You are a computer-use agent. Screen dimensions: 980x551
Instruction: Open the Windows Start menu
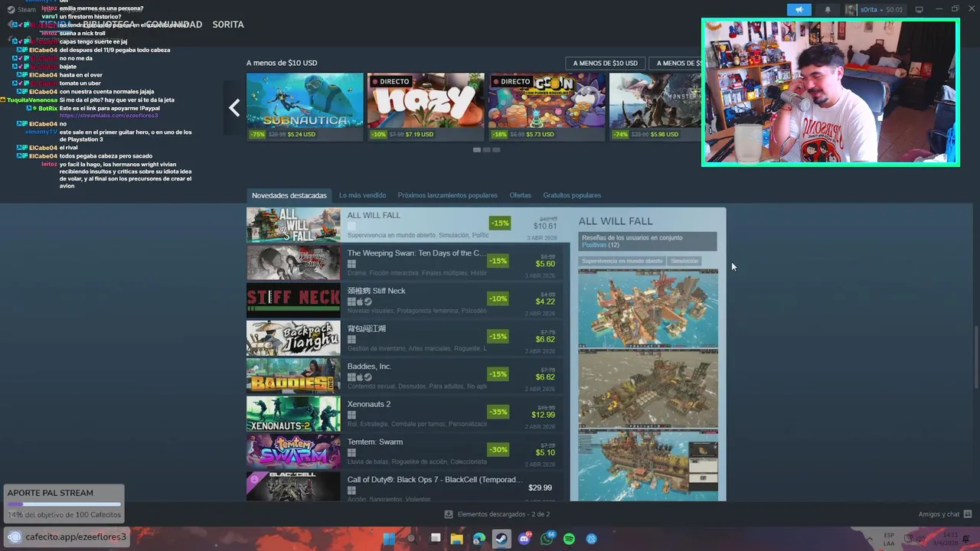(389, 539)
